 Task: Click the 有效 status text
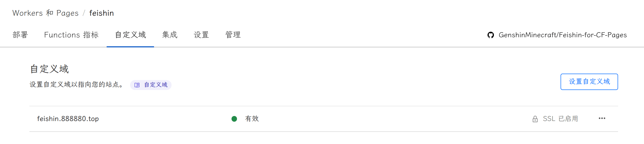[x=252, y=119]
